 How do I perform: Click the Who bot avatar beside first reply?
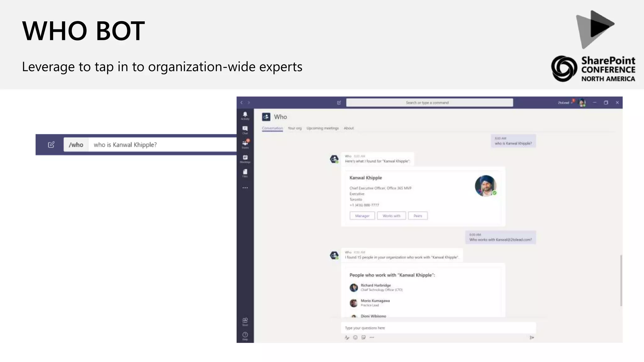point(334,159)
